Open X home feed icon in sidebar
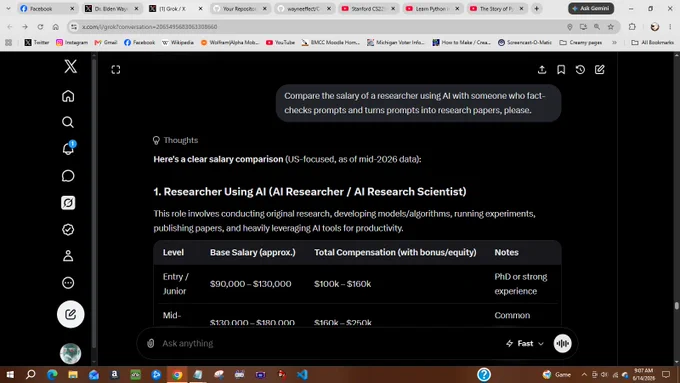The height and width of the screenshot is (383, 680). coord(68,96)
